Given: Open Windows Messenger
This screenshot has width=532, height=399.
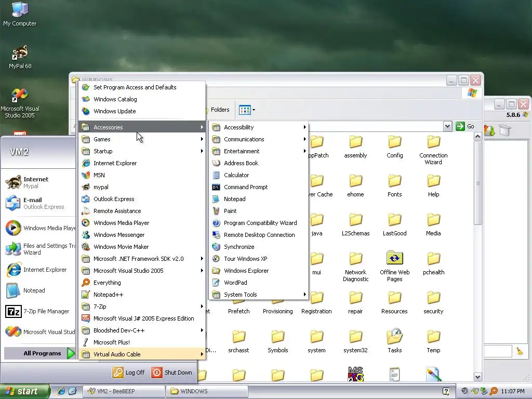Looking at the screenshot, I should click(142, 235).
